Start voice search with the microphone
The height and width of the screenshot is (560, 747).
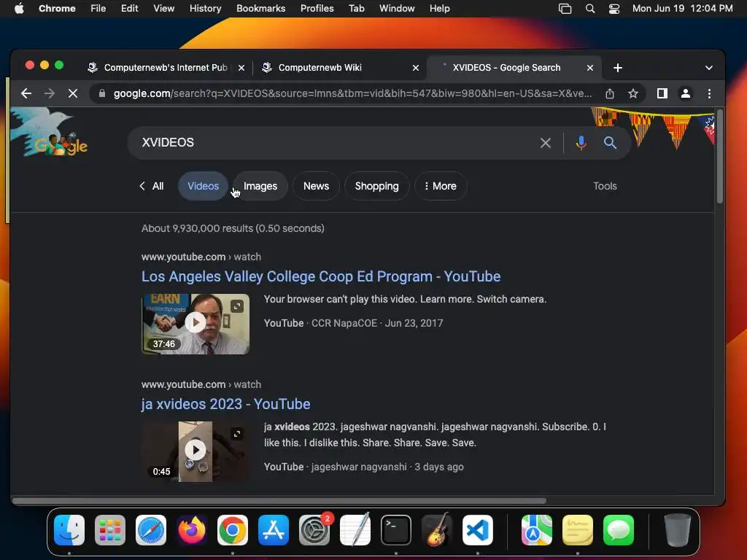point(581,142)
